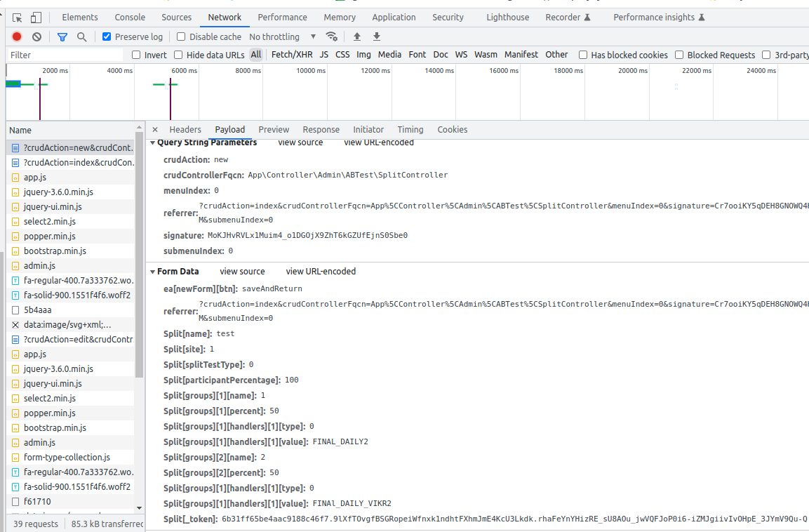
Task: Clear the network log using the block icon
Action: [x=36, y=36]
